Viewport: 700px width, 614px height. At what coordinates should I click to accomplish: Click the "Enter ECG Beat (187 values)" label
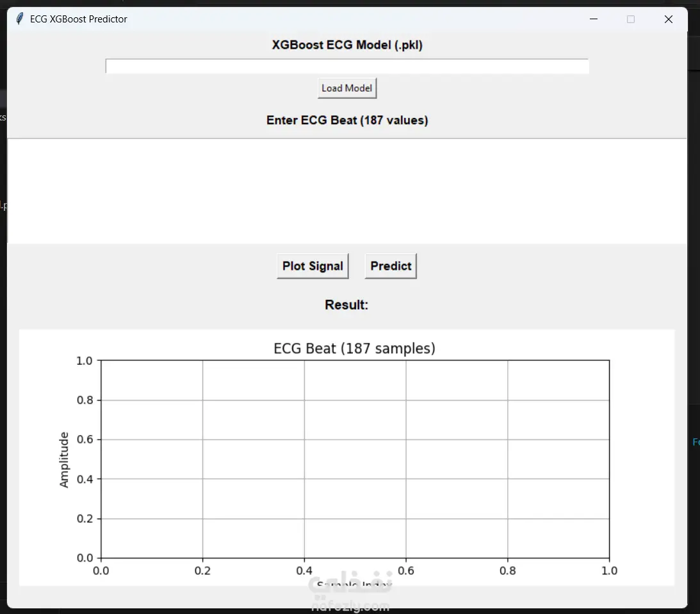(x=347, y=120)
